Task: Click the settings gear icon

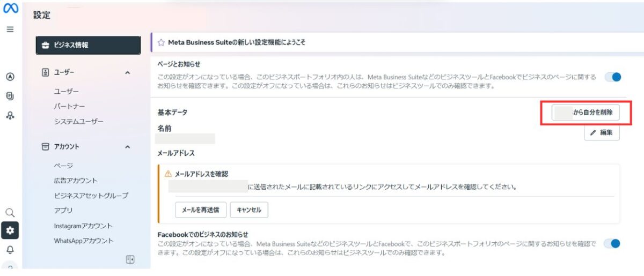Action: tap(10, 230)
